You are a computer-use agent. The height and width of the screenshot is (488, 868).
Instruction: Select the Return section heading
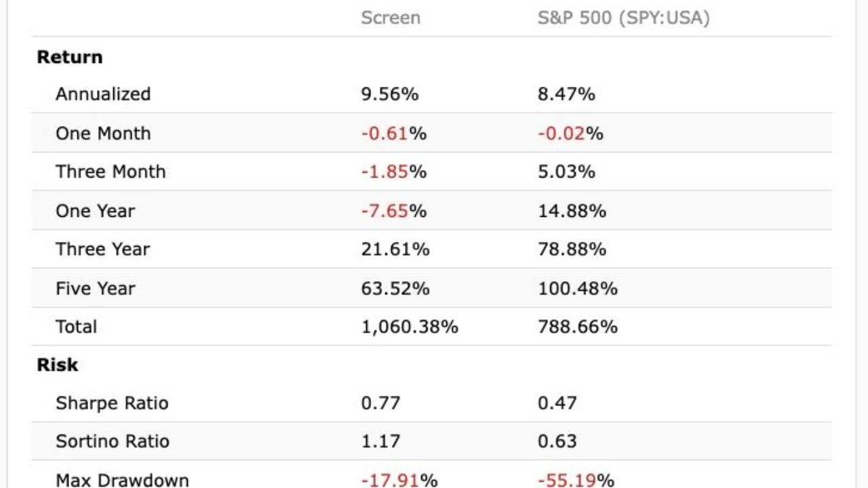pos(70,57)
